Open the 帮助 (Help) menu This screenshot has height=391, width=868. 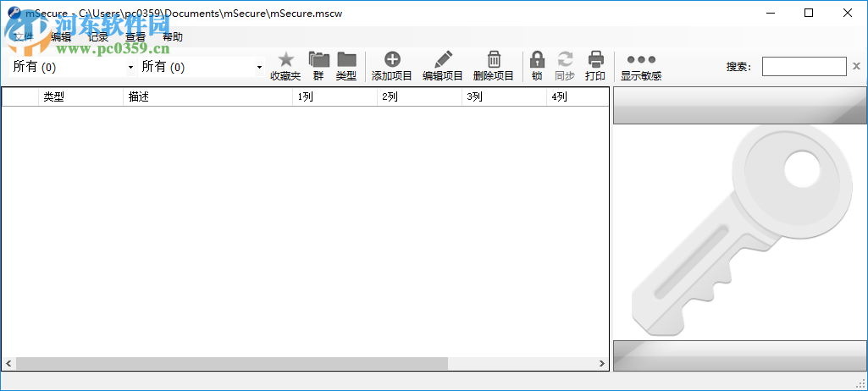pos(172,37)
